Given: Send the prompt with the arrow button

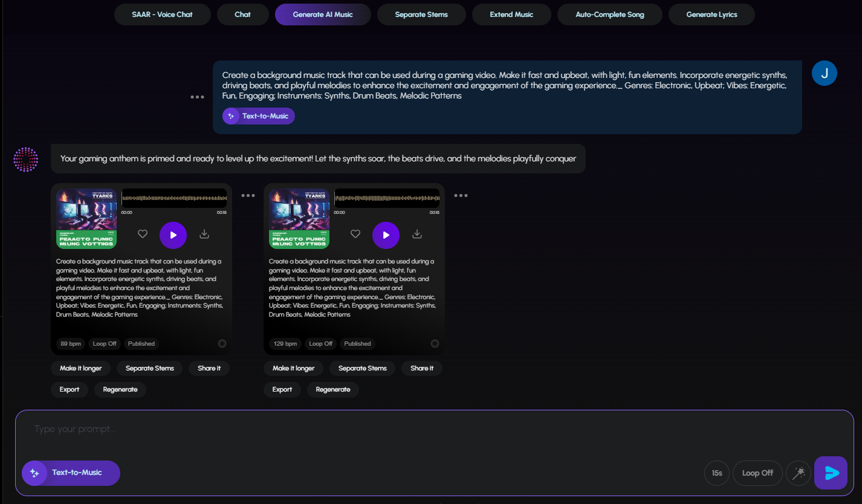Looking at the screenshot, I should [831, 473].
